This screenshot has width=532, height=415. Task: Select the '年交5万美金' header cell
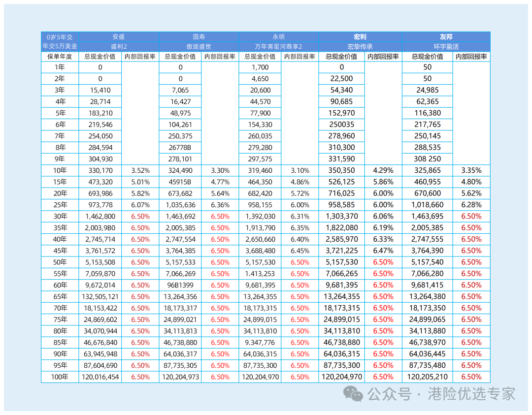click(x=60, y=46)
